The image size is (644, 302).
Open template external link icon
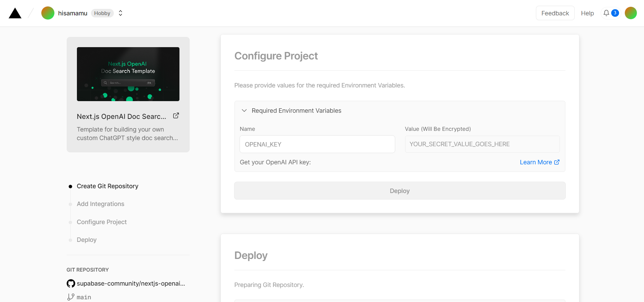point(176,116)
